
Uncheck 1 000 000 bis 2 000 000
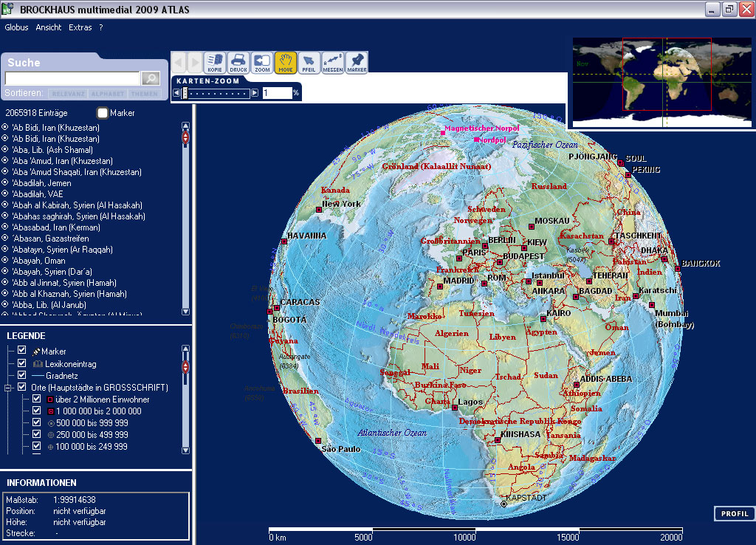pos(37,411)
